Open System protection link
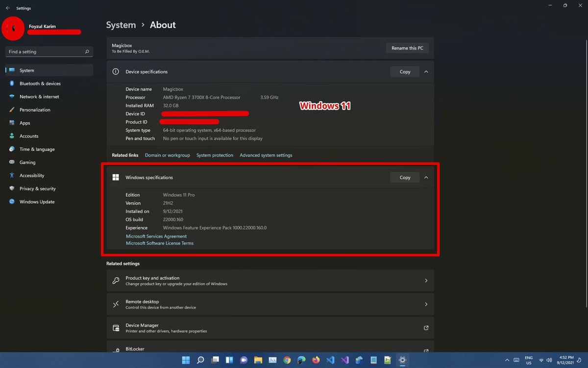Image resolution: width=588 pixels, height=368 pixels. pos(215,155)
